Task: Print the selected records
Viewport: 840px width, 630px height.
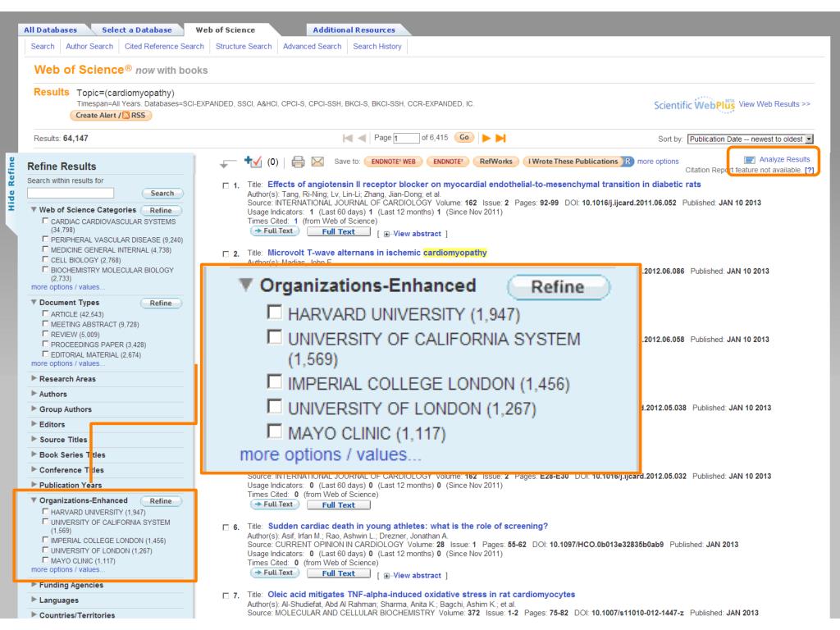Action: point(299,162)
